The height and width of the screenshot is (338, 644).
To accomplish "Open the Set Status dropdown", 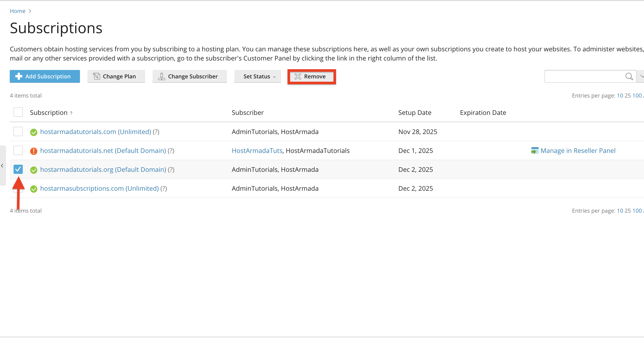I will (258, 76).
